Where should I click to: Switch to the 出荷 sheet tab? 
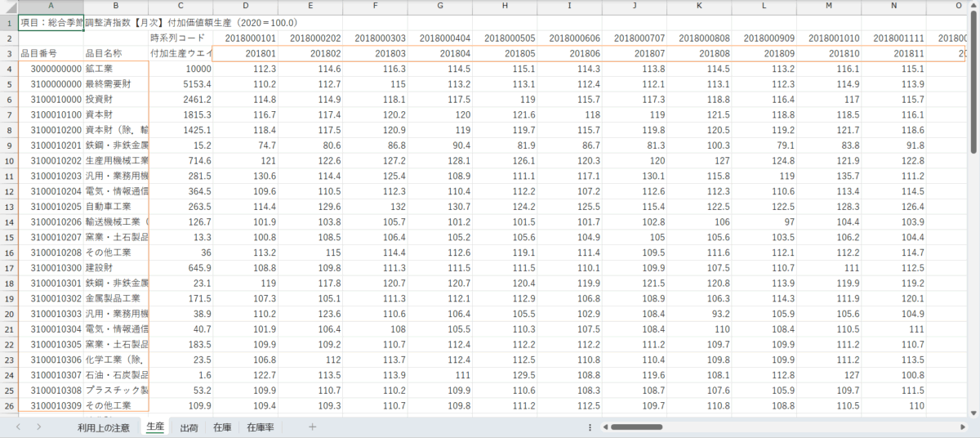tap(189, 427)
